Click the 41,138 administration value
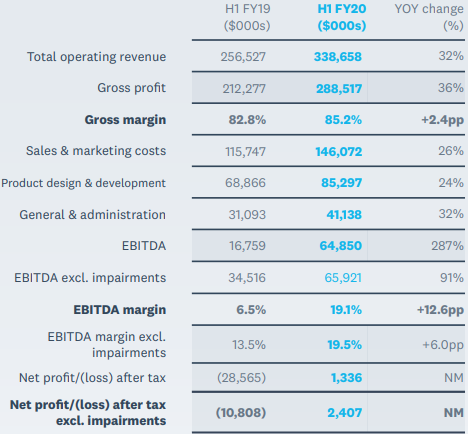 344,215
